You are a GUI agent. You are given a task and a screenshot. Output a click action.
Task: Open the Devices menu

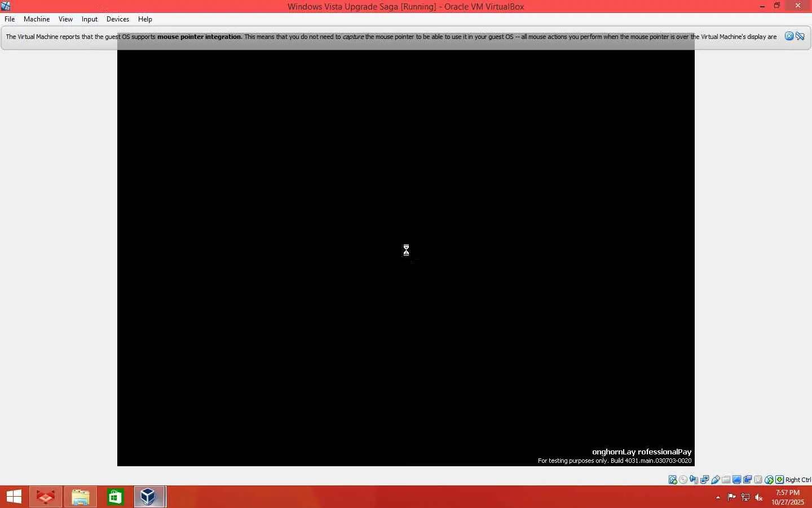(118, 19)
